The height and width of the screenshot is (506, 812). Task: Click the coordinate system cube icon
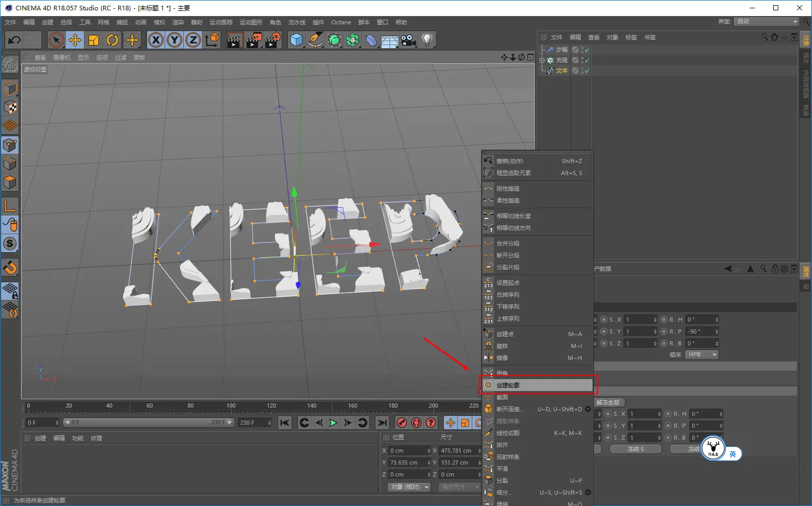tap(212, 40)
